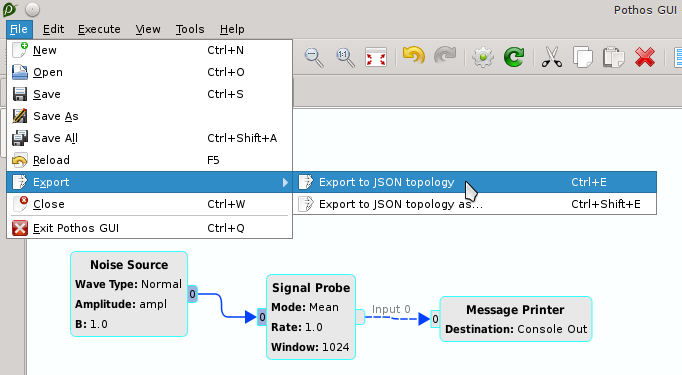Viewport: 682px width, 375px height.
Task: Click Export to JSON topology
Action: (475, 182)
